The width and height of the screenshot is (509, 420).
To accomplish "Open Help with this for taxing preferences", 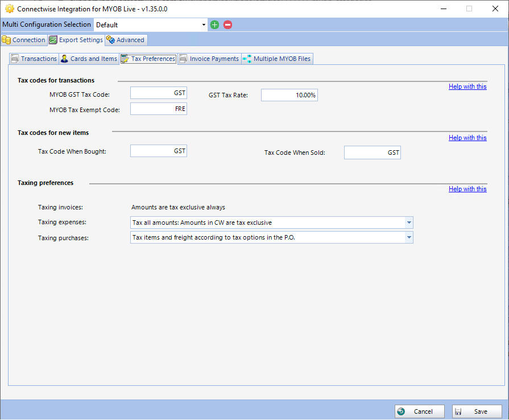I will point(467,189).
